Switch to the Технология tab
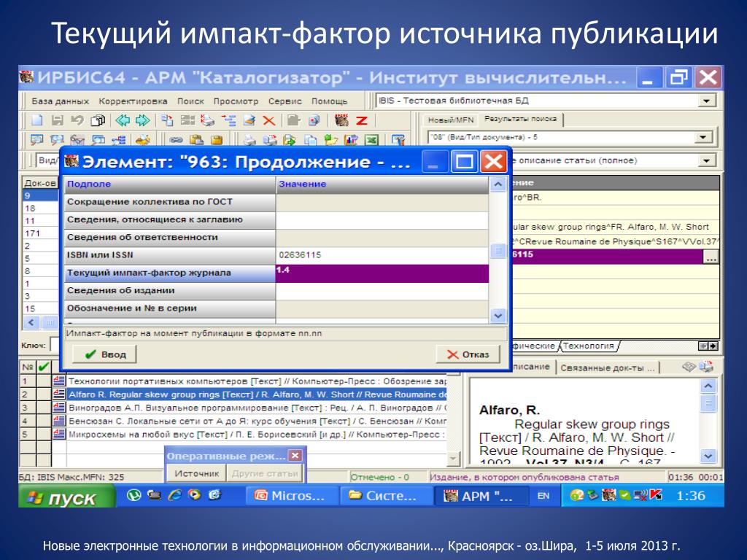747x560 pixels. (x=589, y=346)
